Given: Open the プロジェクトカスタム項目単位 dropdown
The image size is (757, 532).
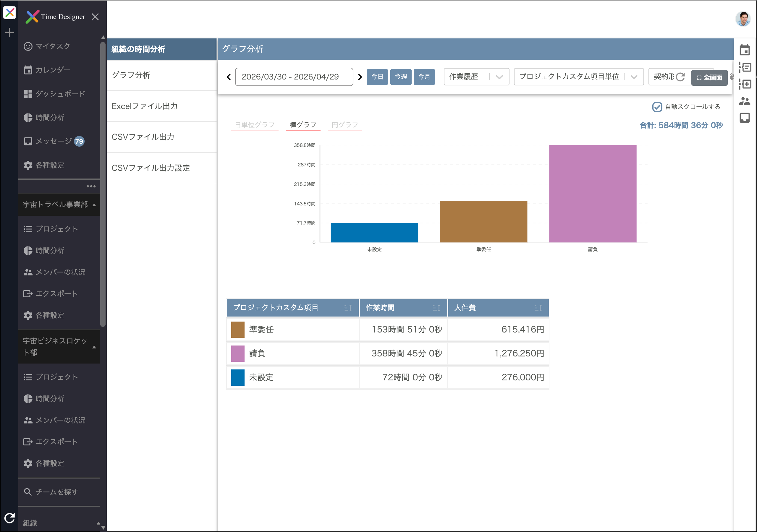Looking at the screenshot, I should [x=579, y=77].
